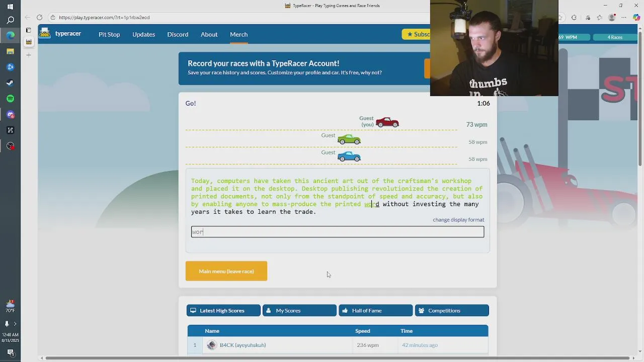Open Edge media control icon
This screenshot has height=362, width=644.
[587, 18]
